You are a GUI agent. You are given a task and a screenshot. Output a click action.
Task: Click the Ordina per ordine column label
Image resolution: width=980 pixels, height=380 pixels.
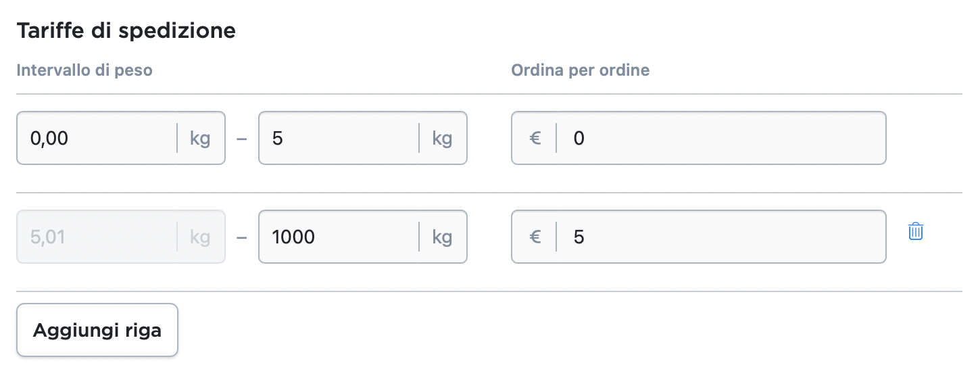click(581, 70)
